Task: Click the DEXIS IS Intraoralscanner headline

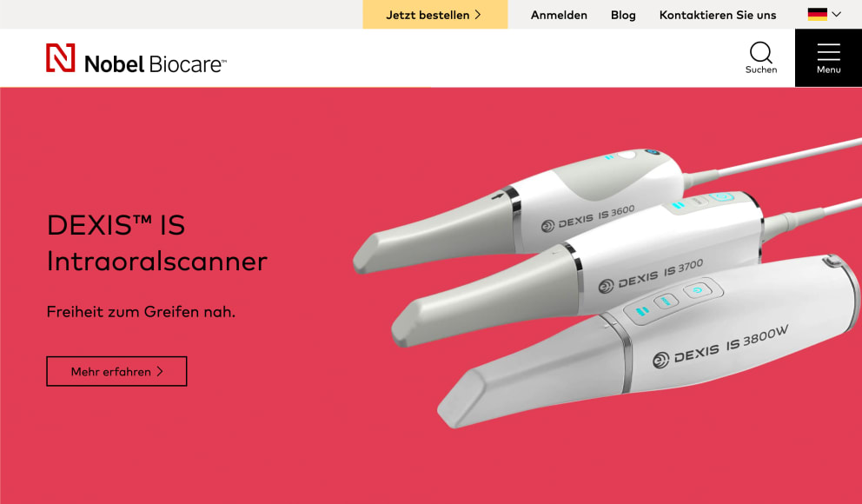Action: (156, 243)
